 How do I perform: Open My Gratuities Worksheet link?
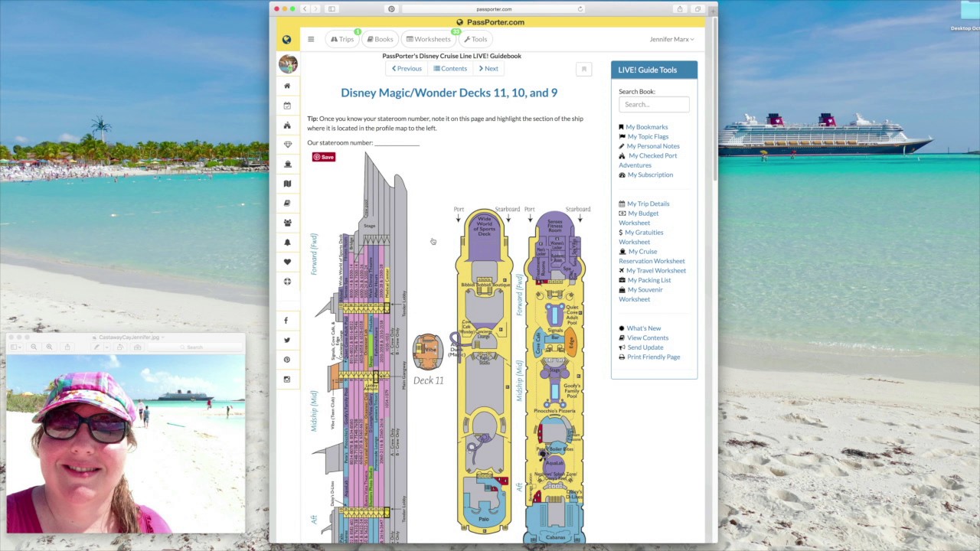pyautogui.click(x=641, y=237)
